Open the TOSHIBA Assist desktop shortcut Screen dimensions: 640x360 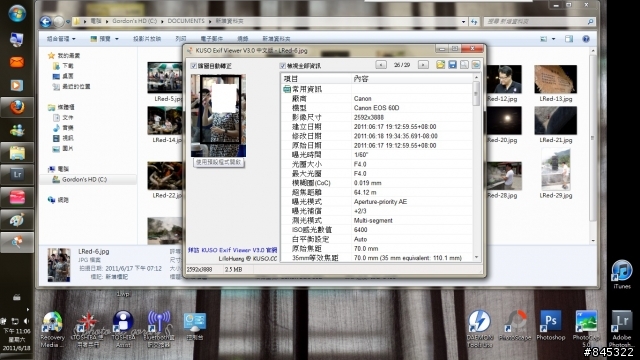[x=123, y=329]
